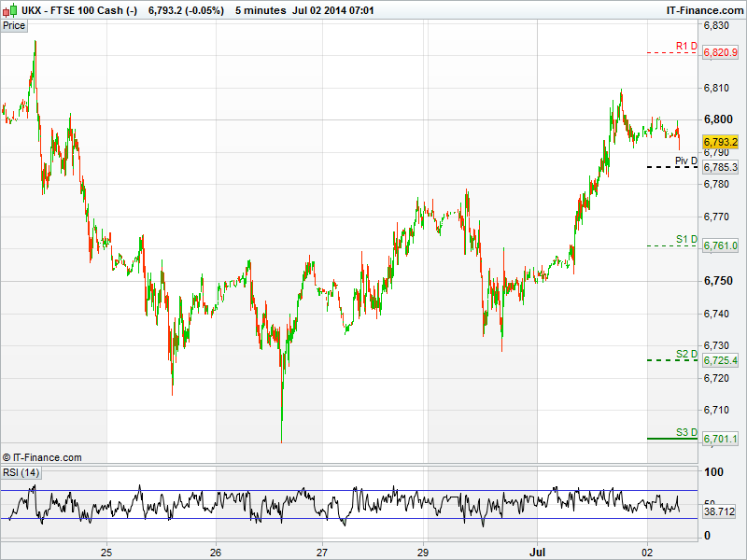The image size is (747, 560).
Task: Click the 38.712 RSI value box
Action: pyautogui.click(x=721, y=511)
